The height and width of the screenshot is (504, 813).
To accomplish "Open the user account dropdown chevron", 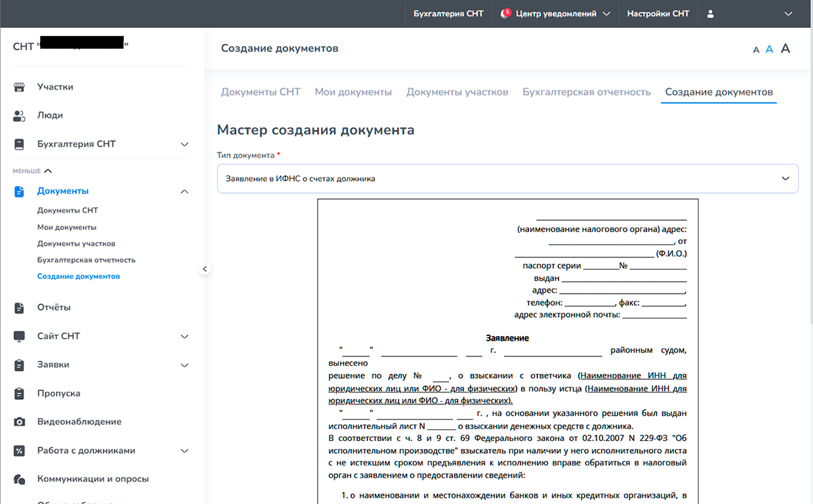I will tap(788, 14).
